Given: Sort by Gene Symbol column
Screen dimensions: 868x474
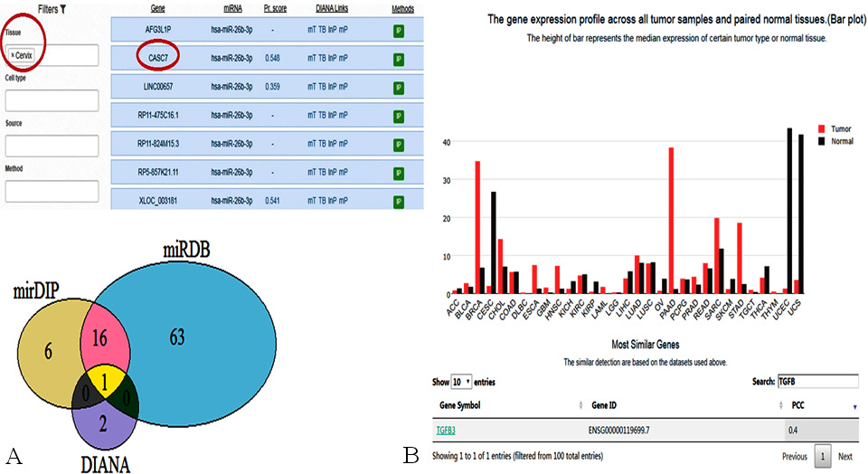Looking at the screenshot, I should 460,405.
